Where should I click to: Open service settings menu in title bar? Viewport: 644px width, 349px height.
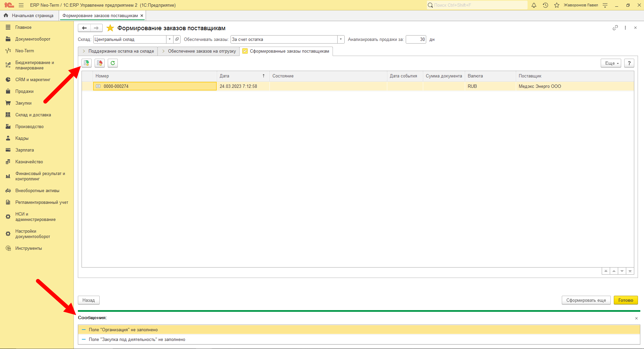click(605, 5)
